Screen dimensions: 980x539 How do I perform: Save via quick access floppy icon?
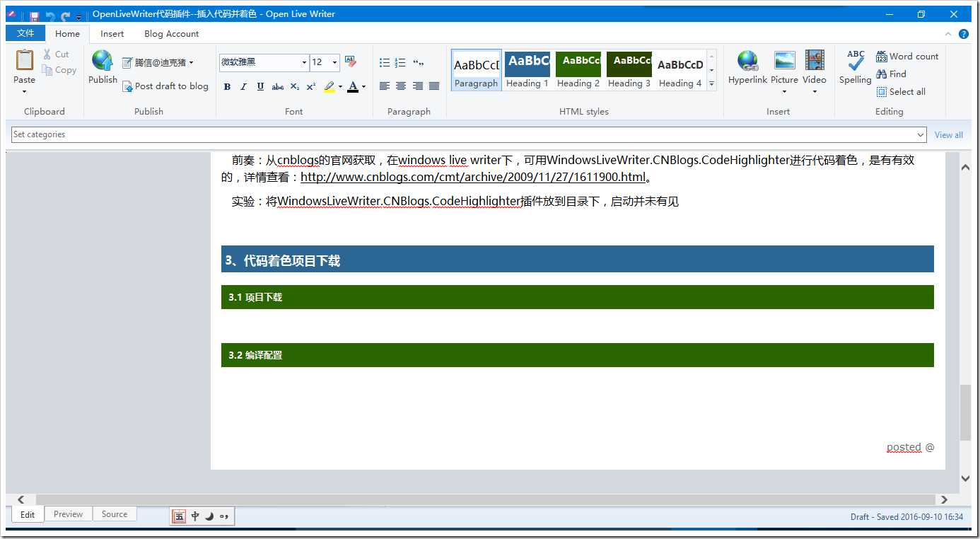(34, 16)
